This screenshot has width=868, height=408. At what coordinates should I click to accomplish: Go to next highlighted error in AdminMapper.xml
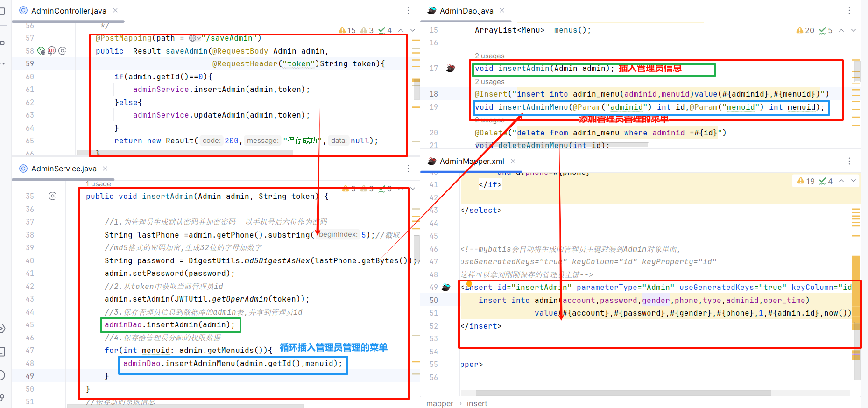coord(854,181)
